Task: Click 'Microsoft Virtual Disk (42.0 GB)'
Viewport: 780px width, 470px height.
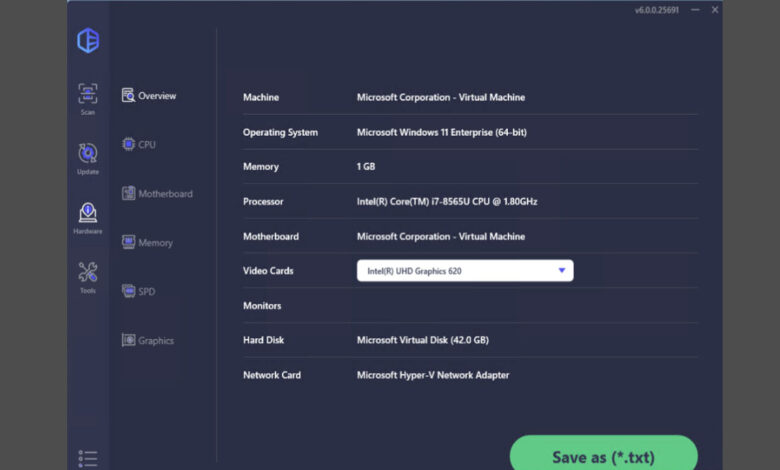Action: tap(423, 340)
